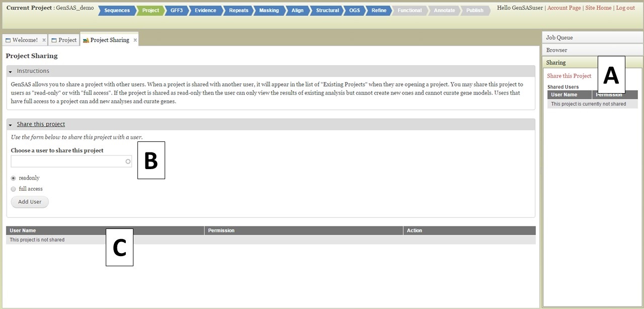Click the Add User button
Viewport: 644px width, 309px height.
30,202
